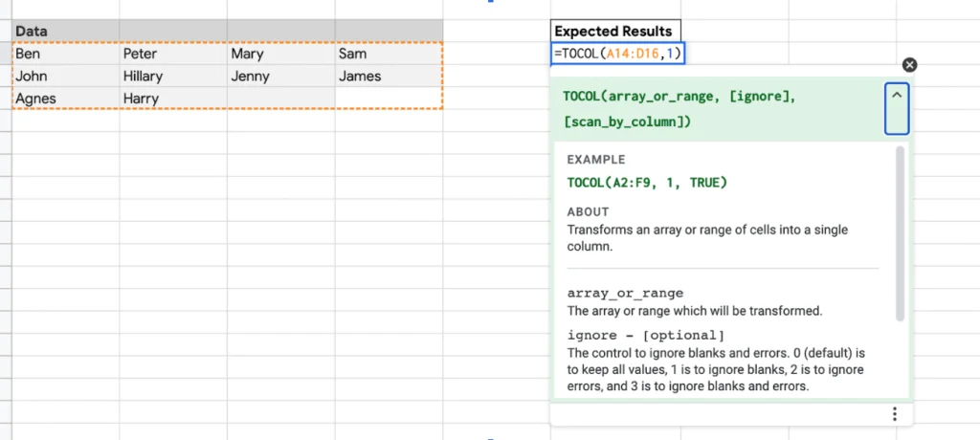
Task: Click the cell with Jenny
Action: pos(280,76)
